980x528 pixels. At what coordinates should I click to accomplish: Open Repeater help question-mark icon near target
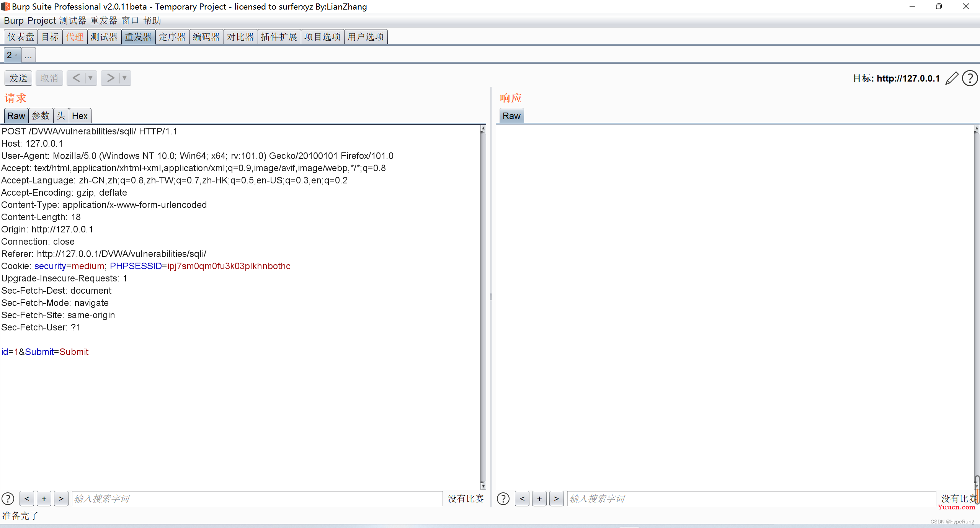[970, 78]
